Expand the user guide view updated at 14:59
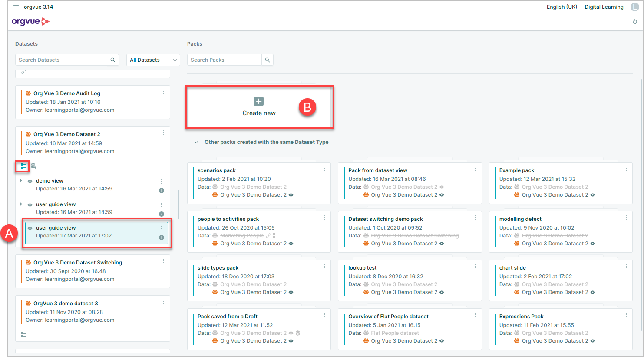Image resolution: width=644 pixels, height=357 pixels. click(21, 204)
